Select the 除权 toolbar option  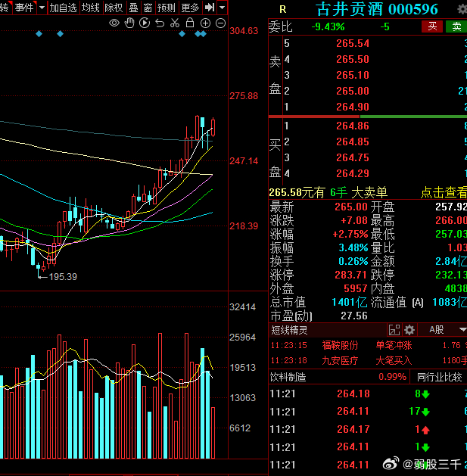click(114, 8)
